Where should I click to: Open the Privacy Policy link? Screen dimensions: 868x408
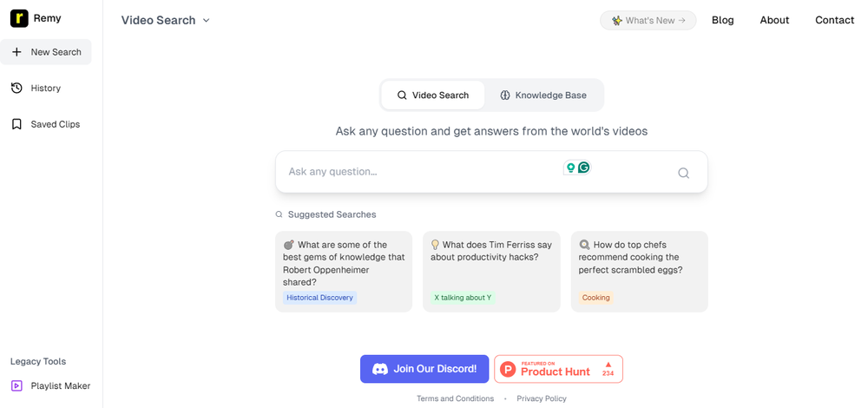coord(542,398)
